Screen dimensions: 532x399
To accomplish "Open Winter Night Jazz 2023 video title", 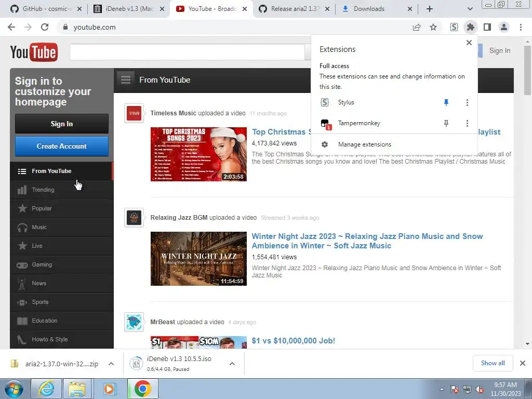I will click(x=367, y=241).
